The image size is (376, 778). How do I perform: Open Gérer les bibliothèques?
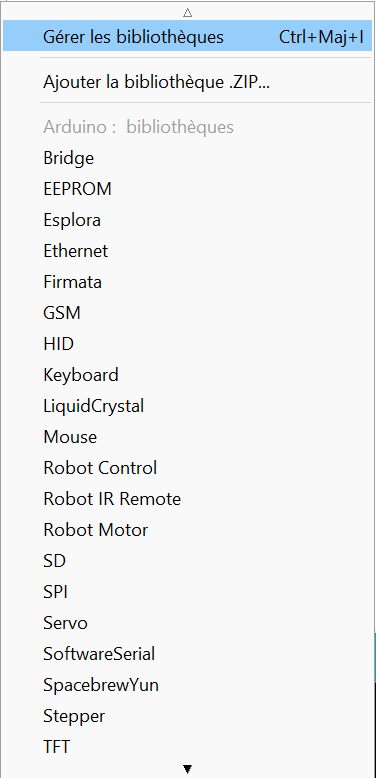click(188, 36)
